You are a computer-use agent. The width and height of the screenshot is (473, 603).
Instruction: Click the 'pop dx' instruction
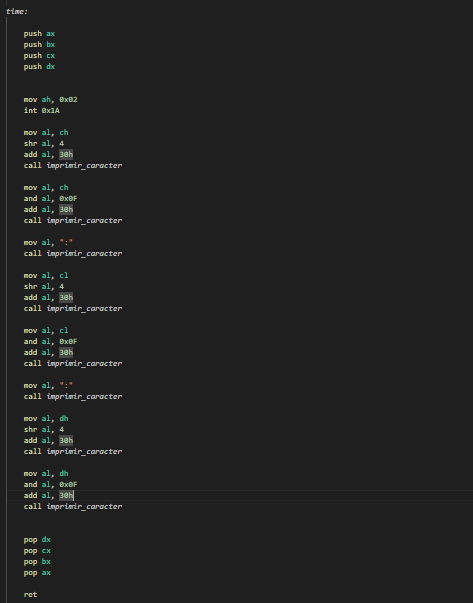(x=37, y=540)
